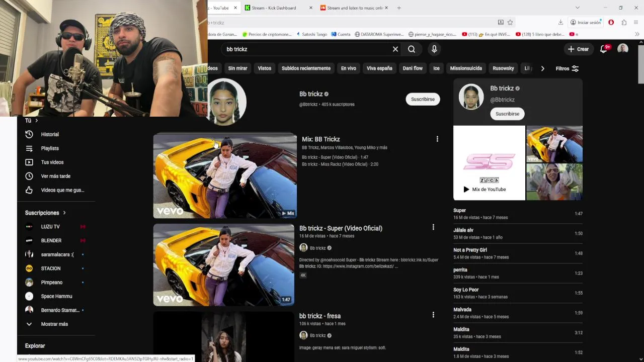Open browser extensions puzzle icon
644x362 pixels.
coord(624,23)
